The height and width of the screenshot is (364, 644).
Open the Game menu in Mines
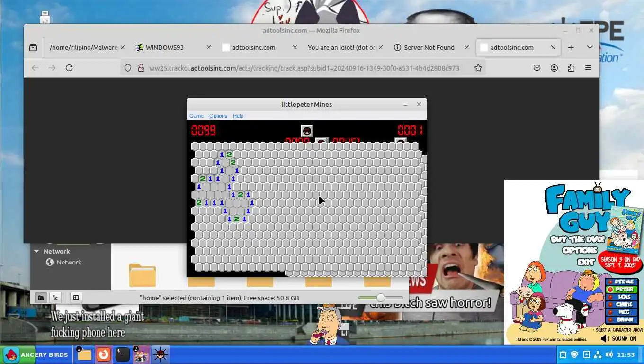[x=197, y=116]
